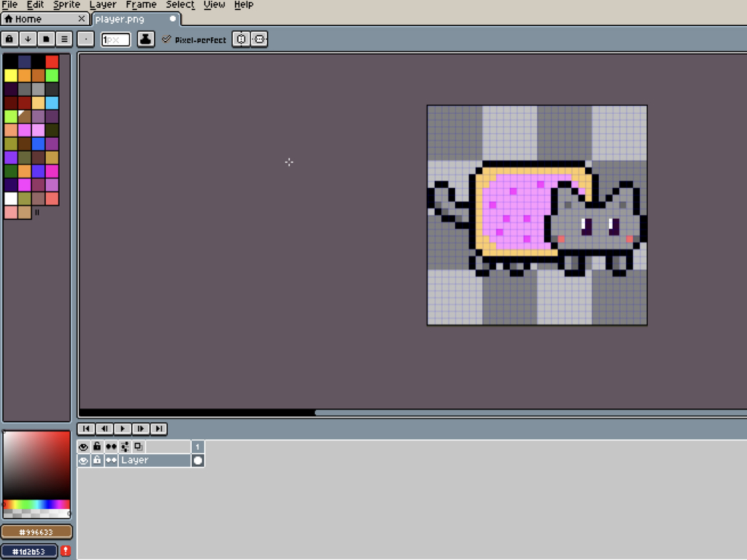Click the palette edit lock icon

[x=9, y=39]
